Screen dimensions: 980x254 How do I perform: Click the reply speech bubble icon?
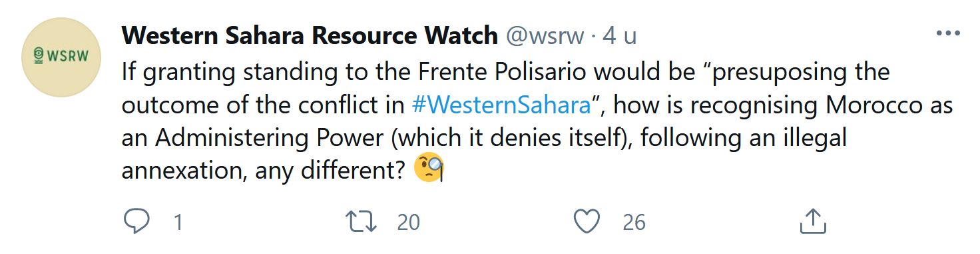[136, 221]
